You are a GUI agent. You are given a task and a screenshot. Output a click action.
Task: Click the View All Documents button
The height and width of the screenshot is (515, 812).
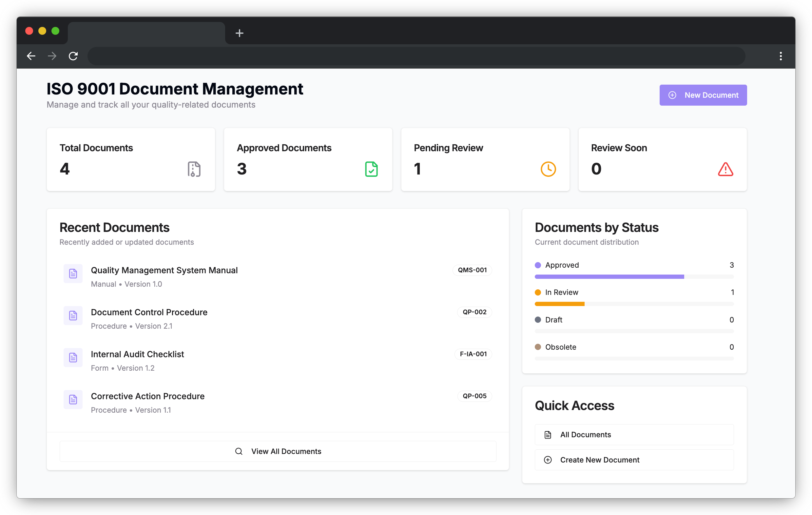[x=278, y=451]
